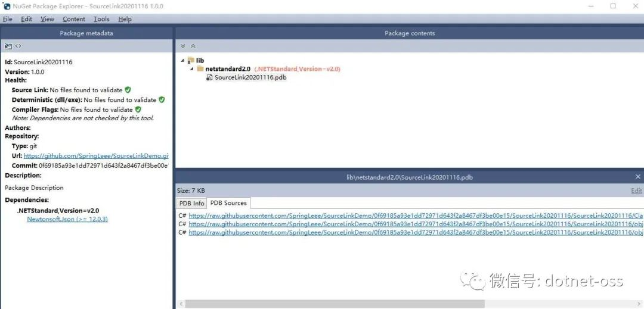Open the Edit menu

26,19
